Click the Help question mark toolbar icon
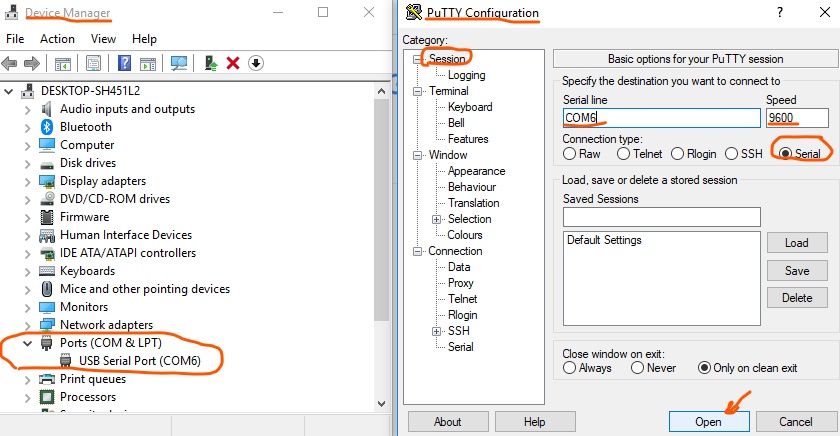 [125, 63]
